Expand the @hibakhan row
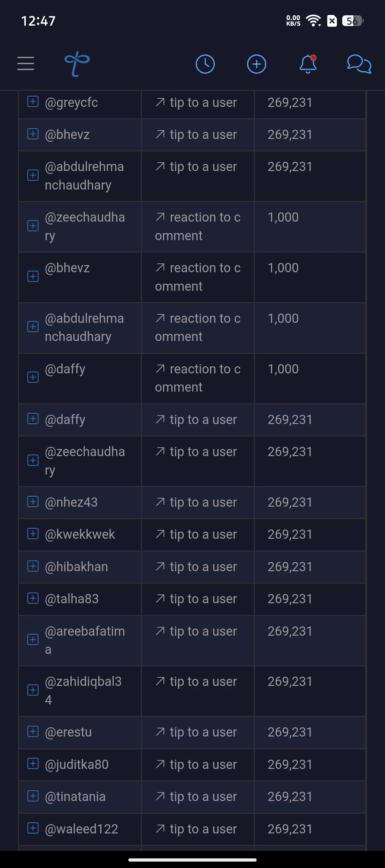The width and height of the screenshot is (385, 868). tap(33, 566)
